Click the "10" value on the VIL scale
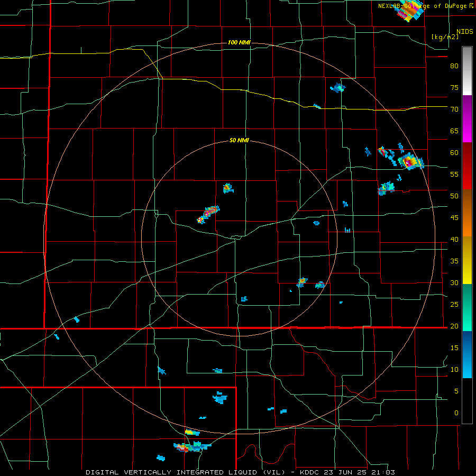The image size is (476, 476). [454, 370]
